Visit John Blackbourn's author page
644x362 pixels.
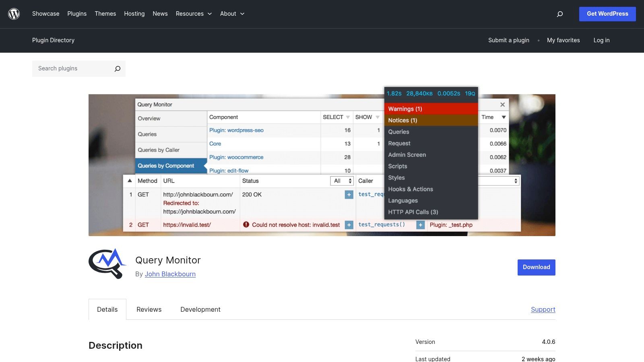(170, 274)
